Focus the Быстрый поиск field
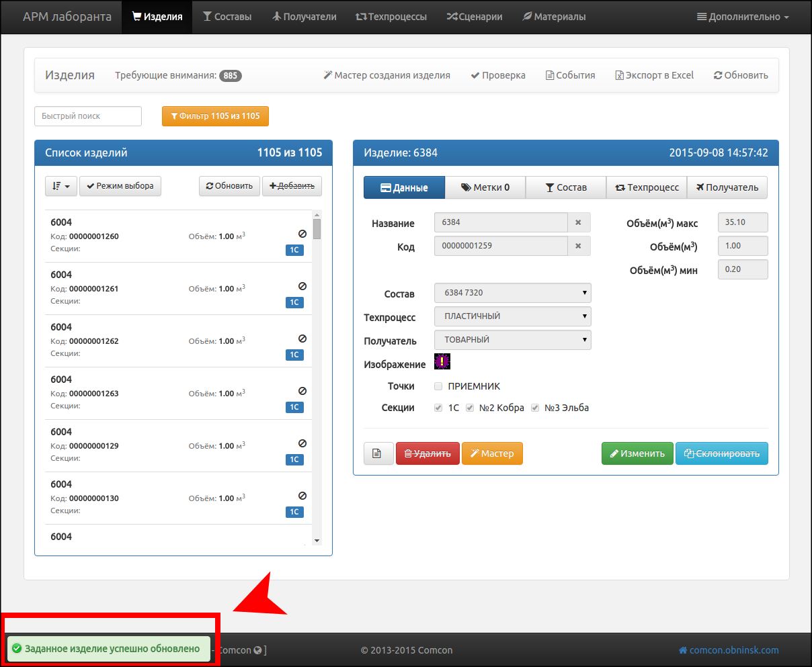 pyautogui.click(x=88, y=116)
